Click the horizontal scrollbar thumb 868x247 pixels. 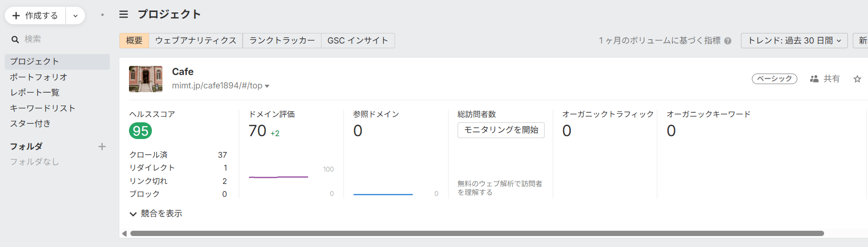477,234
